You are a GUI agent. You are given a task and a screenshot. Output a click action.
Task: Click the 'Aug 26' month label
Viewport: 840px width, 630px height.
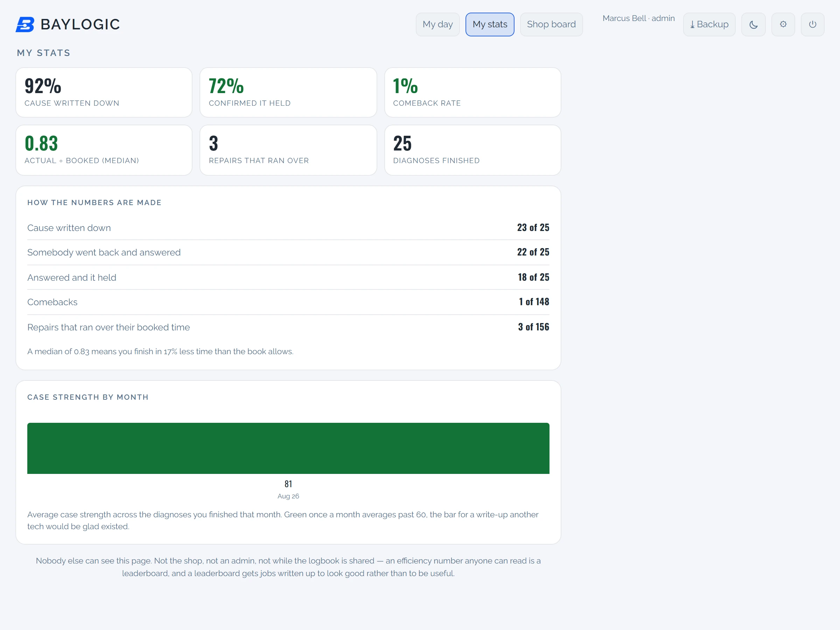[x=288, y=496]
